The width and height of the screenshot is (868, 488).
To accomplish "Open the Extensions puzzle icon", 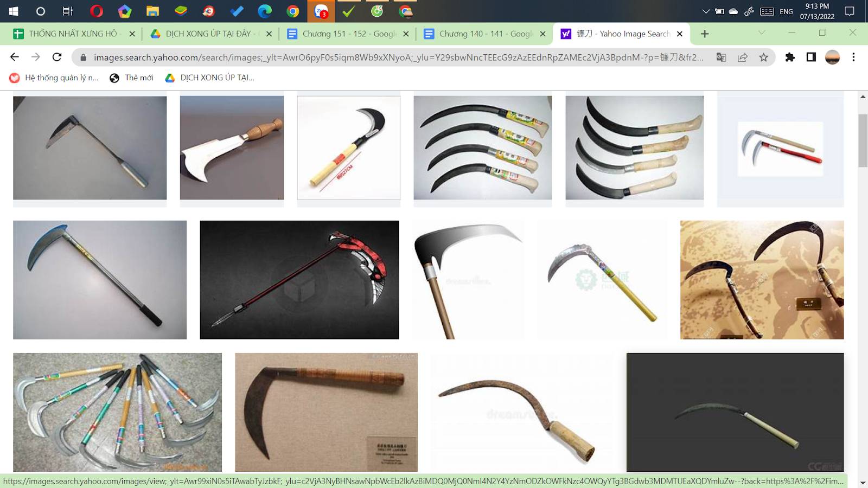I will pos(790,57).
